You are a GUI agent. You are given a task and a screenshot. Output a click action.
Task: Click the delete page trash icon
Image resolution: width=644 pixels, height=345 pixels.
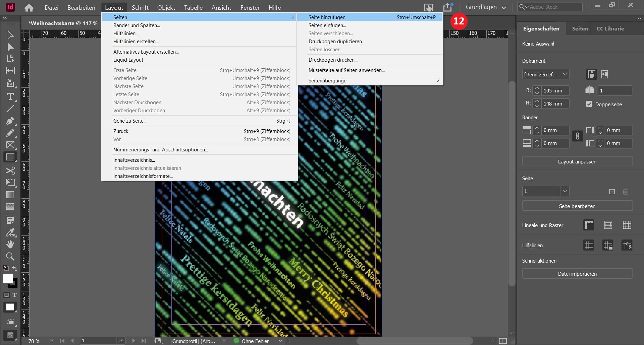click(626, 192)
